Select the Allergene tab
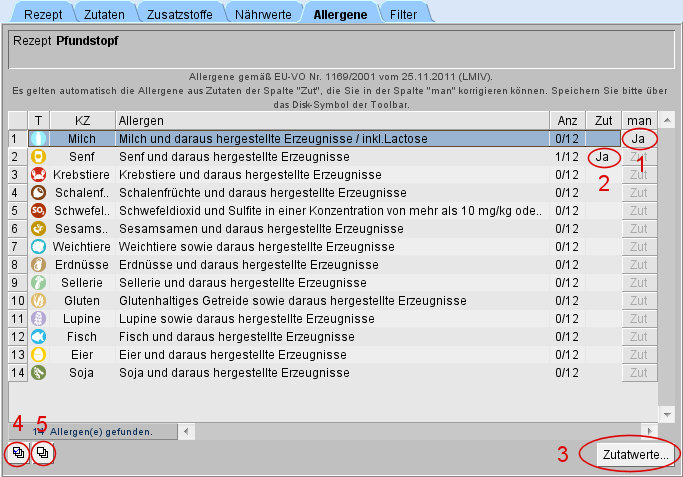The image size is (683, 477). click(340, 14)
